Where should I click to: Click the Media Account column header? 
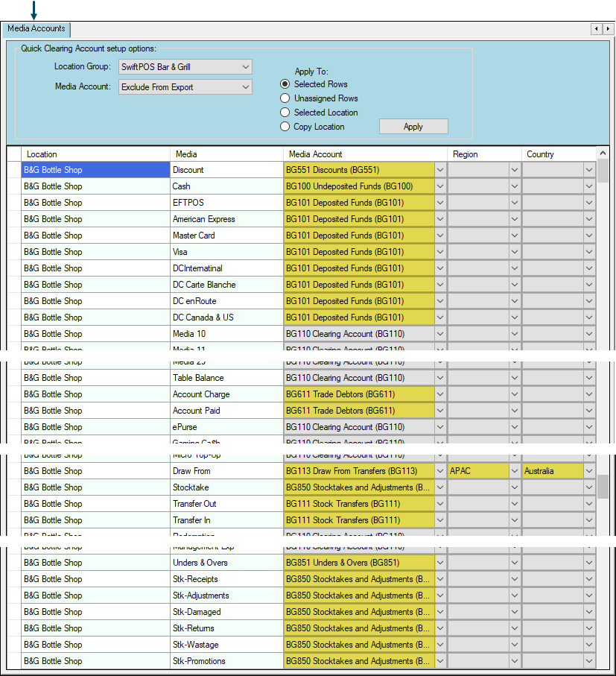click(x=365, y=154)
